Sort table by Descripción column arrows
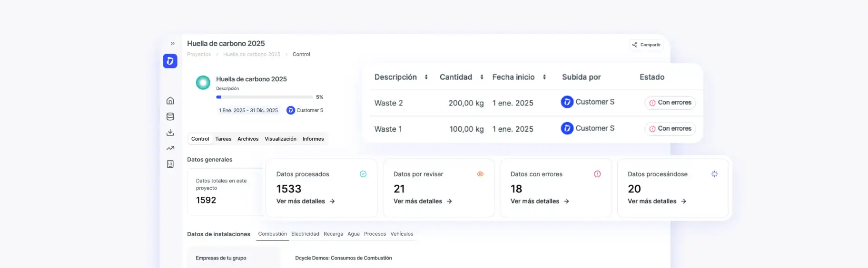The image size is (868, 268). coord(426,77)
